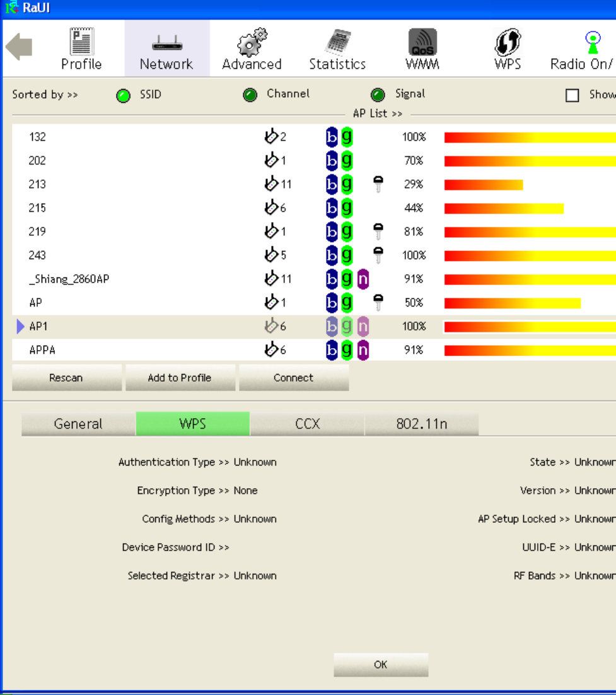Switch to the WPS detail tab
This screenshot has width=616, height=695.
193,424
